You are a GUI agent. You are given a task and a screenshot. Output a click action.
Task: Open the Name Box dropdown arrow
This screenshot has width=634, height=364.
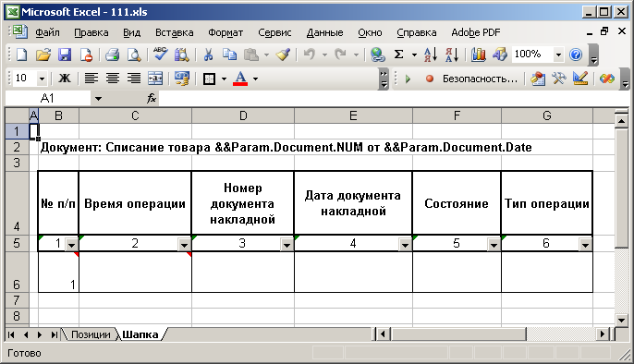[98, 98]
